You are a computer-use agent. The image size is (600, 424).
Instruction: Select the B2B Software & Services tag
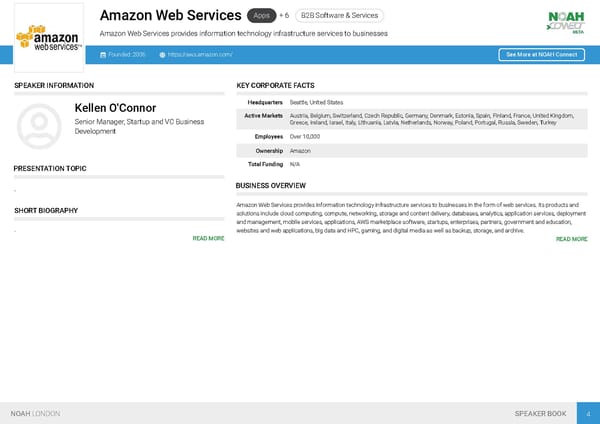pos(339,16)
